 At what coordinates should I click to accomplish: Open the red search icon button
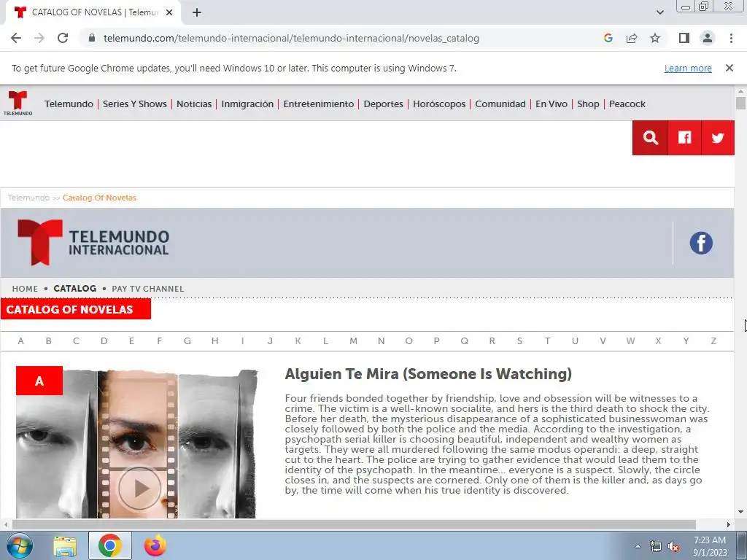pyautogui.click(x=650, y=138)
